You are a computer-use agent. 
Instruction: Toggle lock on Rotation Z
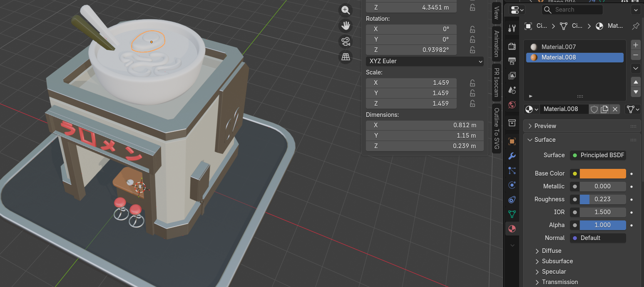click(x=472, y=50)
